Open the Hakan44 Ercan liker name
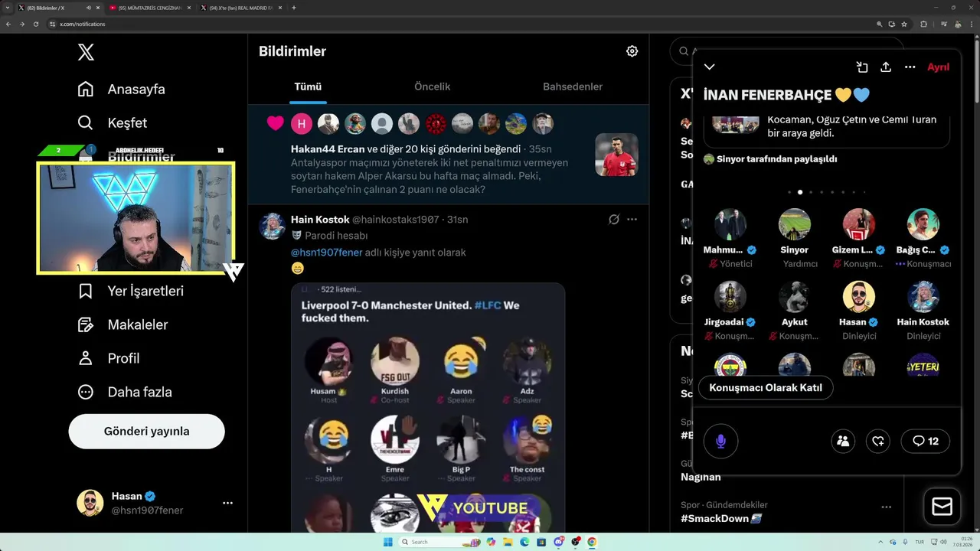Image resolution: width=980 pixels, height=551 pixels. 328,149
